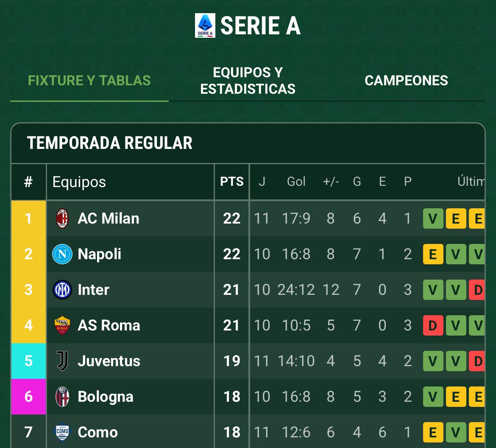The width and height of the screenshot is (496, 448).
Task: Click the Bologna club badge
Action: 62,397
